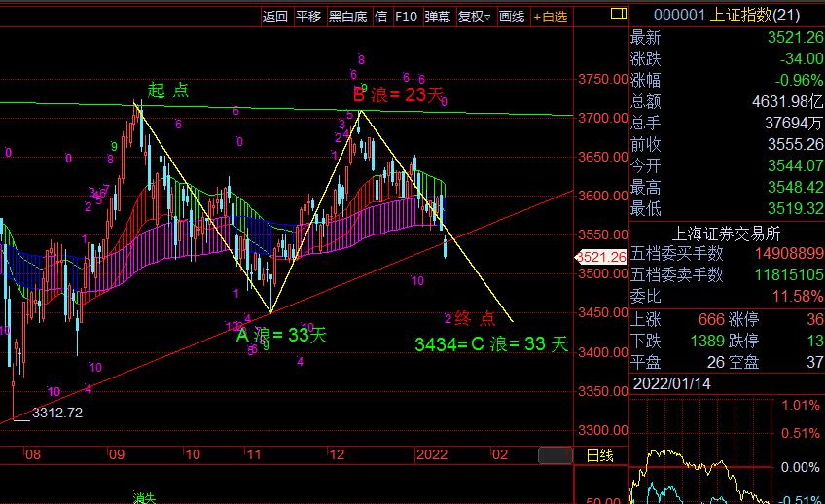Click the 涨跌 value -34.00

pos(802,58)
